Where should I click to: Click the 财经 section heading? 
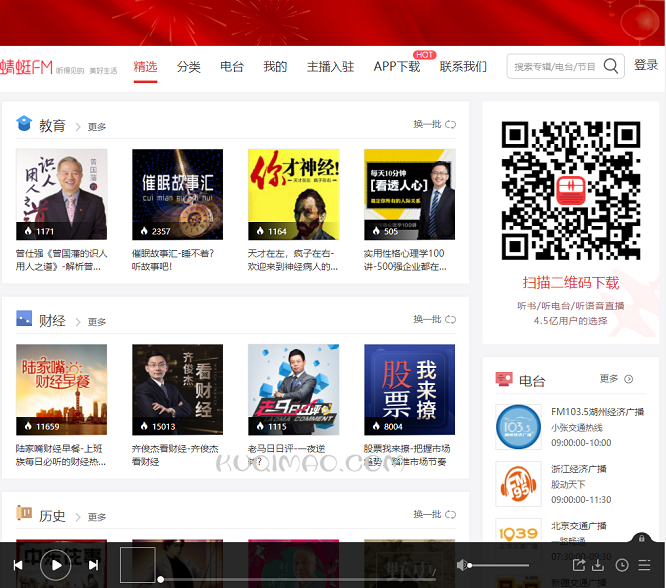click(52, 321)
